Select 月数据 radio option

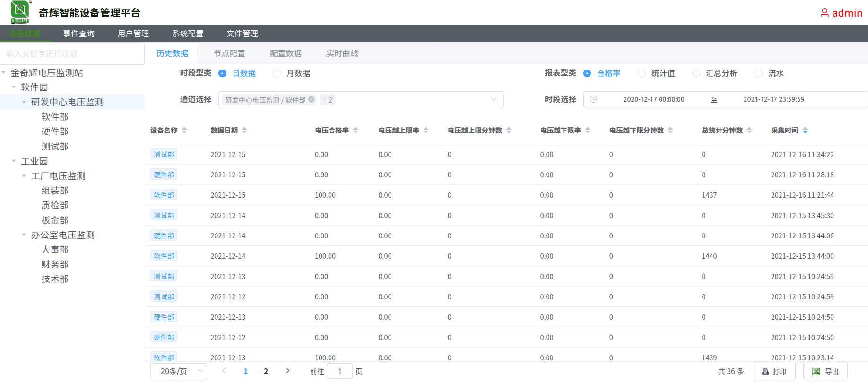pos(291,73)
